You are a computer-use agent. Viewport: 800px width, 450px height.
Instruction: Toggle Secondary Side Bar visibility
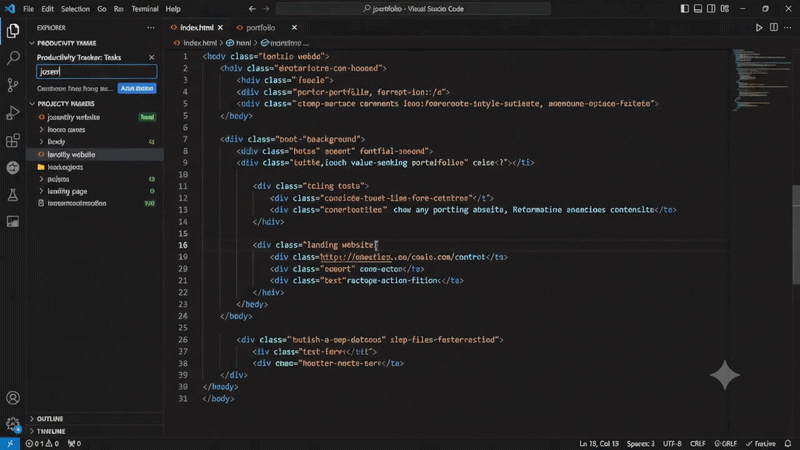click(711, 9)
